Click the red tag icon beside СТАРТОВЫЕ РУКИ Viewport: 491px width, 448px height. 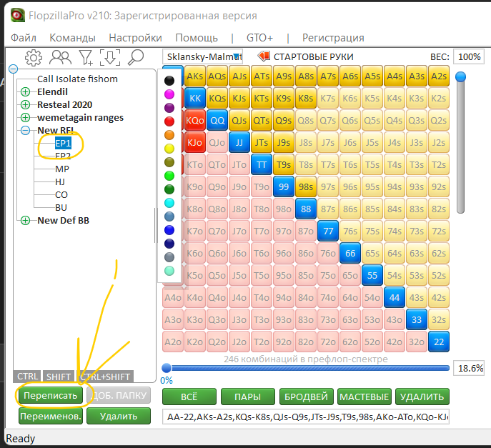coord(264,56)
